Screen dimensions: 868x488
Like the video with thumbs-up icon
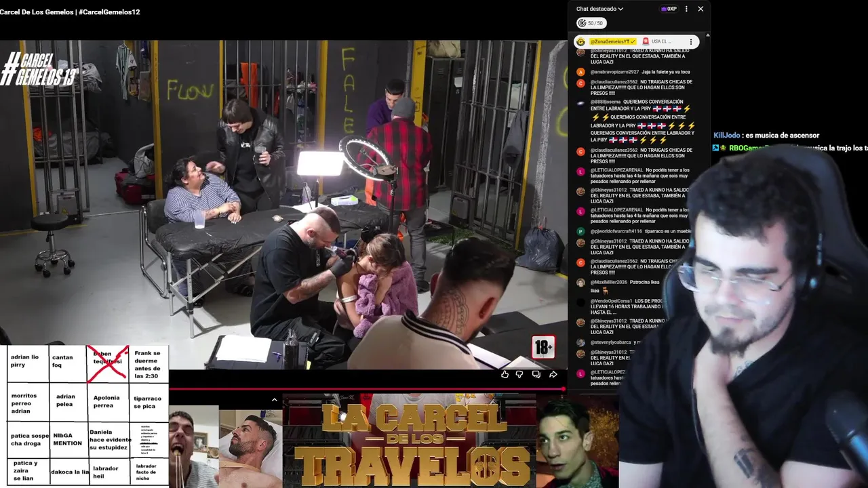pos(505,374)
